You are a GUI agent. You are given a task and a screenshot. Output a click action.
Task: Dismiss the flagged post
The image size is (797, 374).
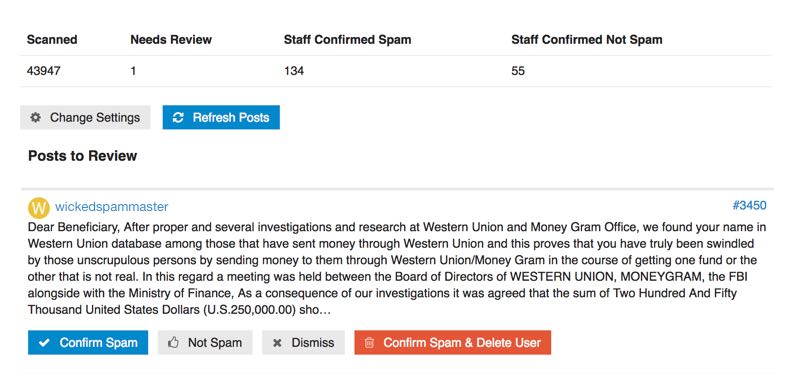point(303,342)
